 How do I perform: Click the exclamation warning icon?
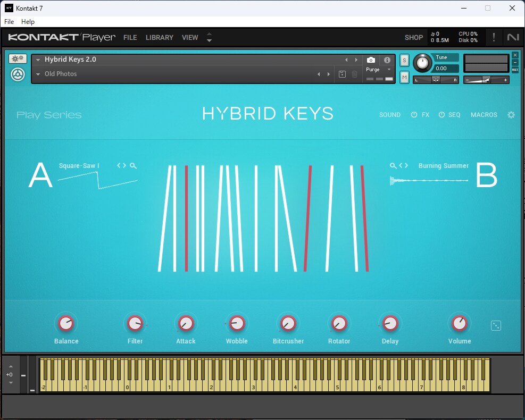coord(494,37)
